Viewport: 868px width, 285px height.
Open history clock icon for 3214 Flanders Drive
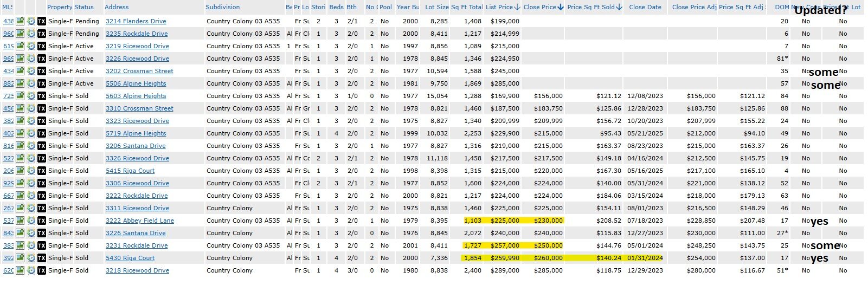point(31,21)
